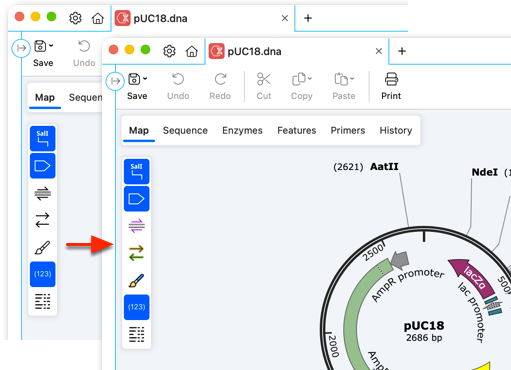Viewport: 511px width, 370px height.
Task: Select pUC18.dna tab in back window
Action: (x=203, y=18)
